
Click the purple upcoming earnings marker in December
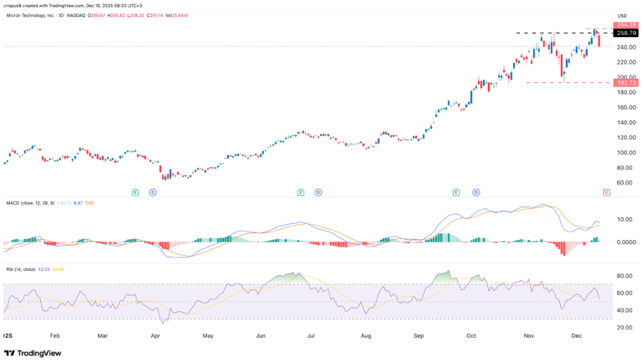tap(606, 192)
